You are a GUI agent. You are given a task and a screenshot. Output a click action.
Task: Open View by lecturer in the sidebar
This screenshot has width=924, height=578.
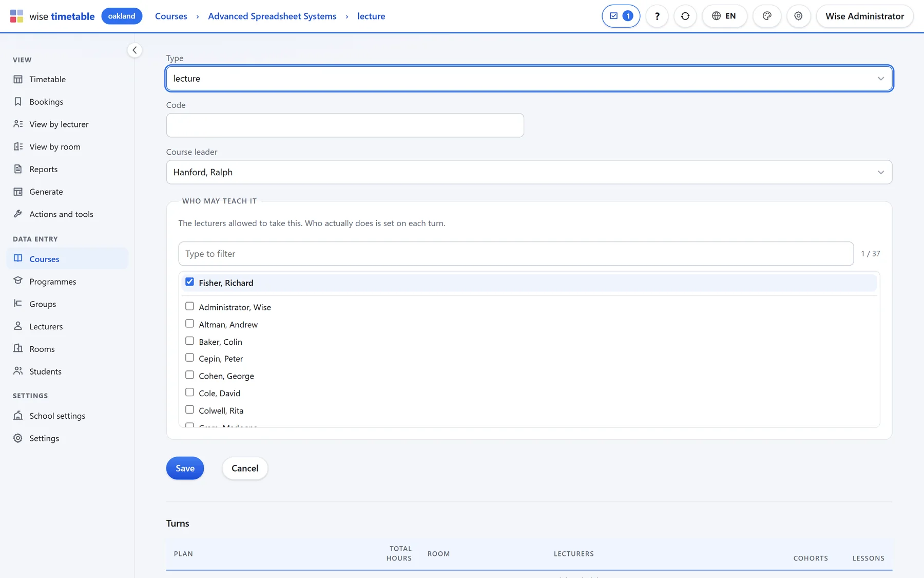(x=59, y=124)
